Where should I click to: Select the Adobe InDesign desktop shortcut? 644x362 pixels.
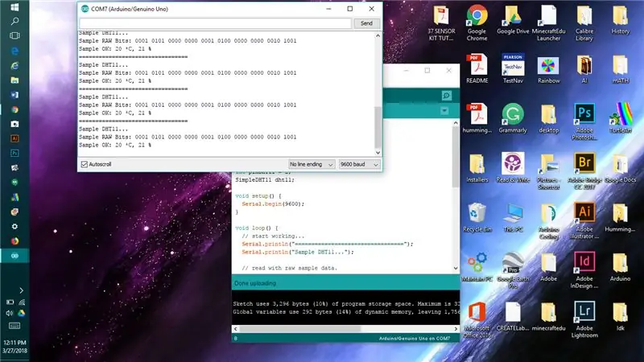click(x=584, y=270)
